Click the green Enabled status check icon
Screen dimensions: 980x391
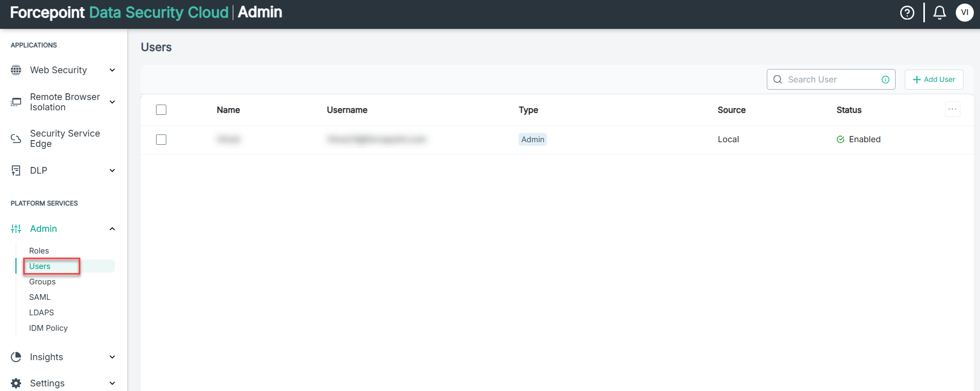point(840,139)
